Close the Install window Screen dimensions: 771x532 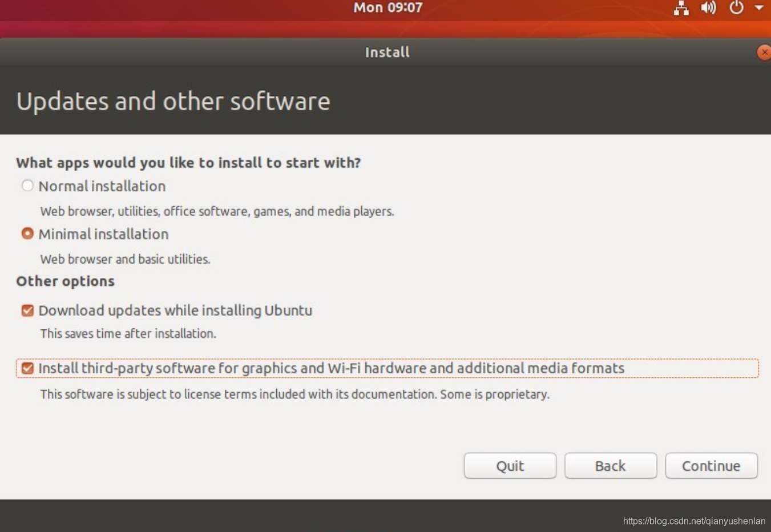click(764, 52)
